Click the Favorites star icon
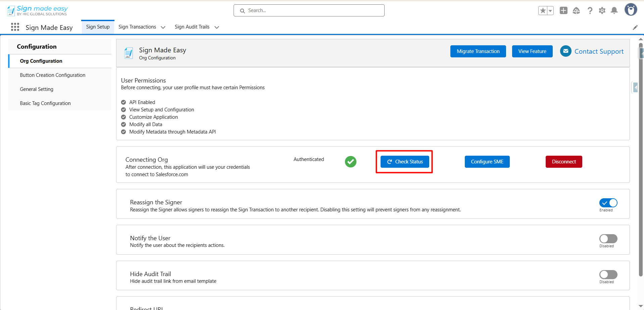The width and height of the screenshot is (644, 310). tap(543, 11)
